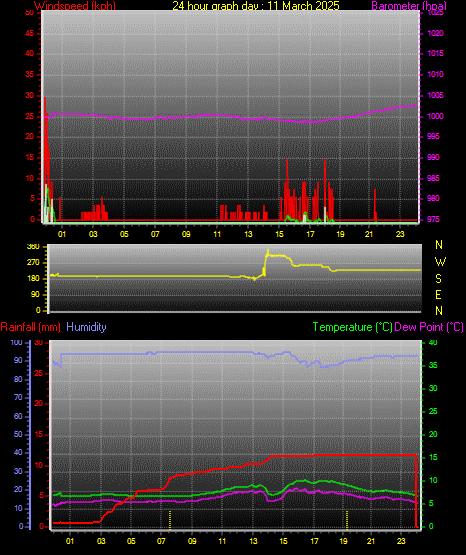Click the tall red wind gust spike at midnight
Viewport: 466px width, 555px height.
click(45, 159)
